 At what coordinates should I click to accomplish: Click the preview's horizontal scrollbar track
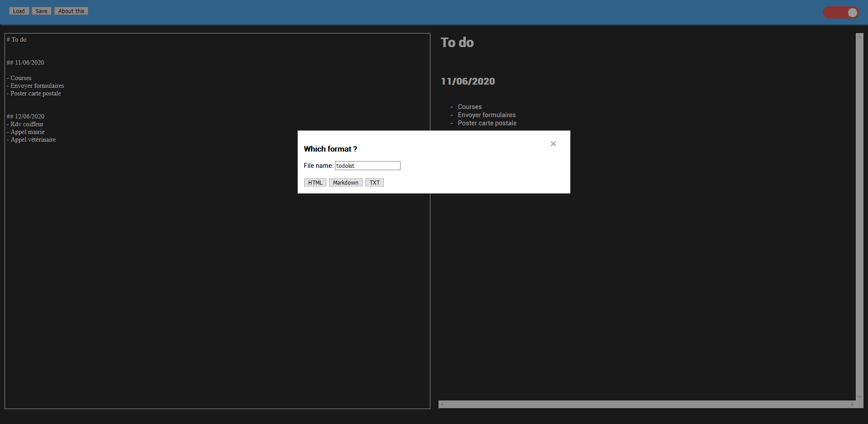pyautogui.click(x=646, y=404)
